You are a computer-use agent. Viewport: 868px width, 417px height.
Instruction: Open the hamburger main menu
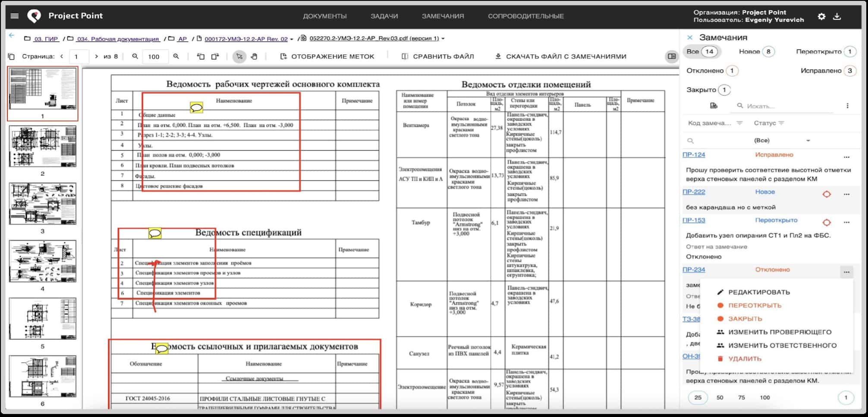[x=14, y=16]
